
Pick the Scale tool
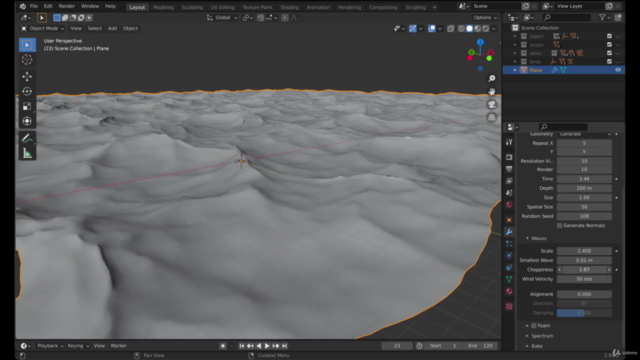pyautogui.click(x=27, y=106)
